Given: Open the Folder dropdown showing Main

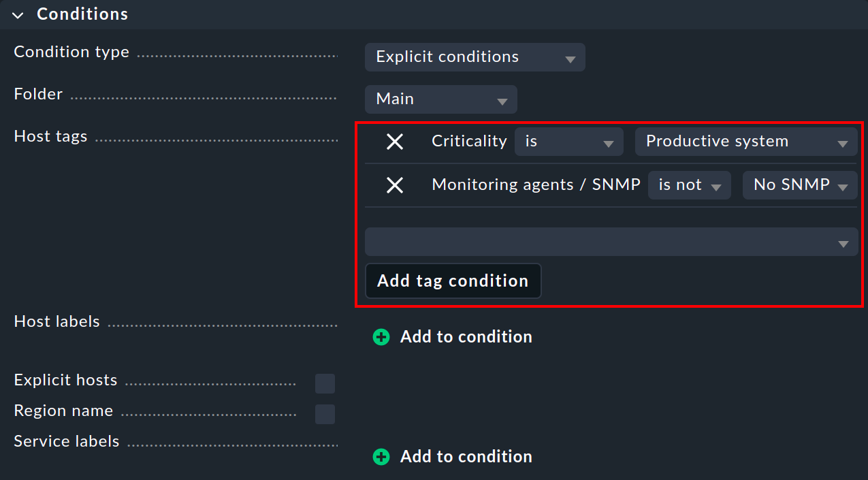Looking at the screenshot, I should tap(440, 99).
